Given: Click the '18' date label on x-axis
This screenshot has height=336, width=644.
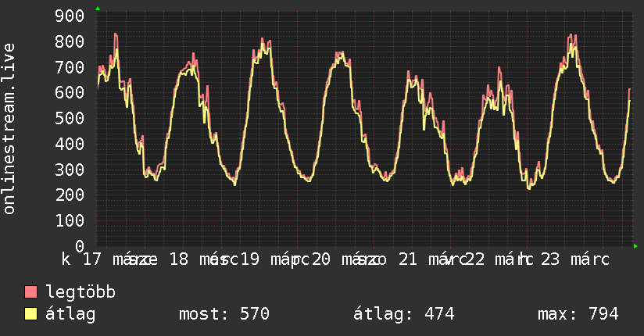Looking at the screenshot, I should click(179, 259).
